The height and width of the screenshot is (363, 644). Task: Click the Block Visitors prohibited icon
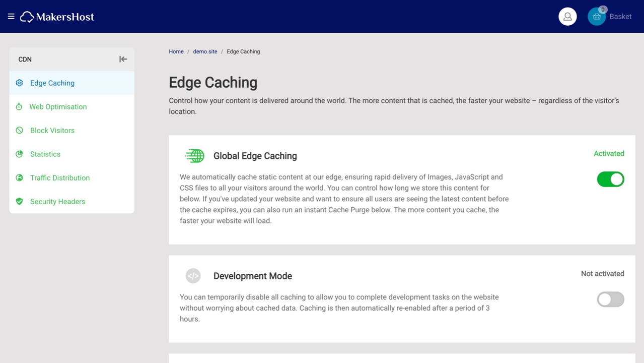(x=19, y=131)
